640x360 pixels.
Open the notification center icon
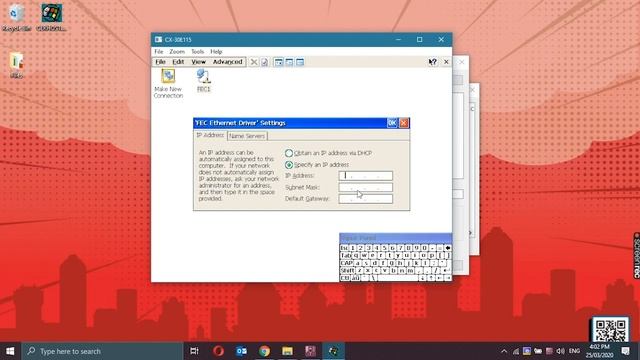(x=625, y=351)
